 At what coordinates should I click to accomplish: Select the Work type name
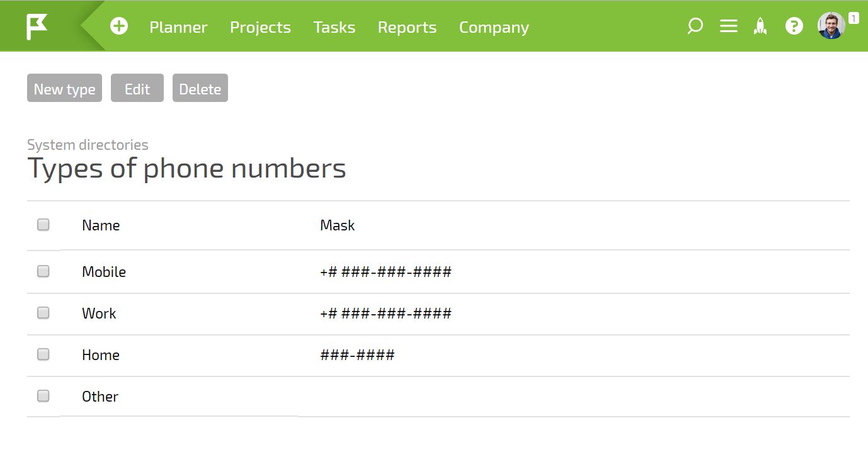pyautogui.click(x=99, y=313)
